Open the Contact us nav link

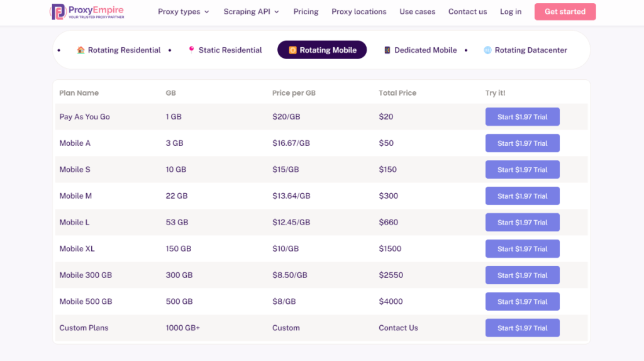click(467, 12)
